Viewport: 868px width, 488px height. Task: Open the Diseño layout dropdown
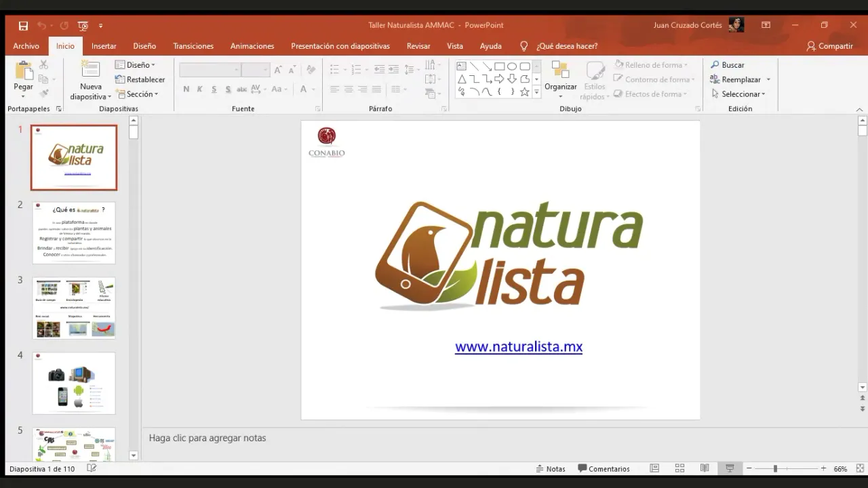[135, 65]
